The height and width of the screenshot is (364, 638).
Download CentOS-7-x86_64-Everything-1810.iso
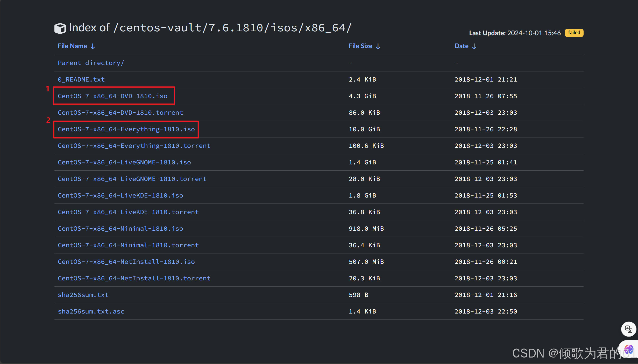click(126, 129)
